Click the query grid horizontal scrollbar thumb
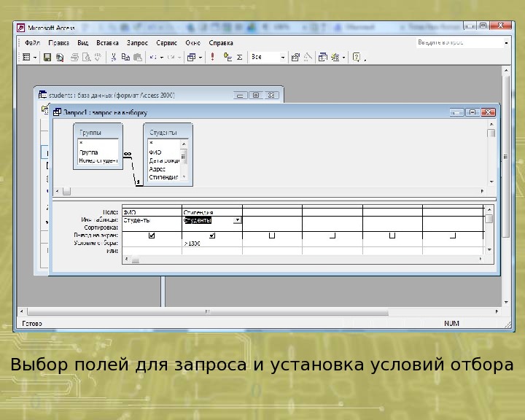This screenshot has width=525, height=420. pyautogui.click(x=136, y=260)
